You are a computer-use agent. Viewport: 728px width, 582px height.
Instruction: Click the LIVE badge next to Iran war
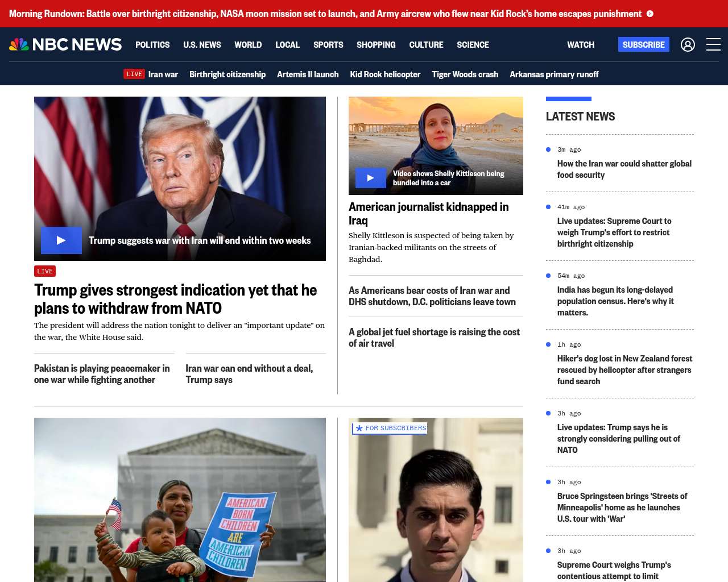134,74
